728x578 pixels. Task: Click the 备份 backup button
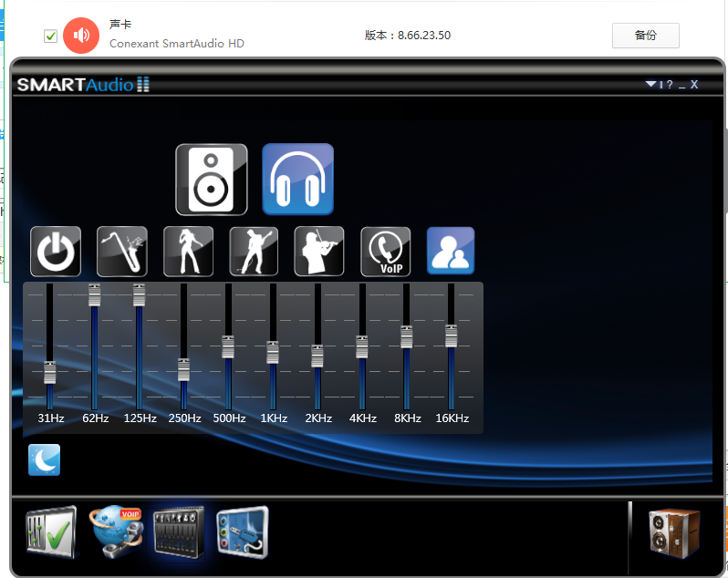(x=646, y=36)
